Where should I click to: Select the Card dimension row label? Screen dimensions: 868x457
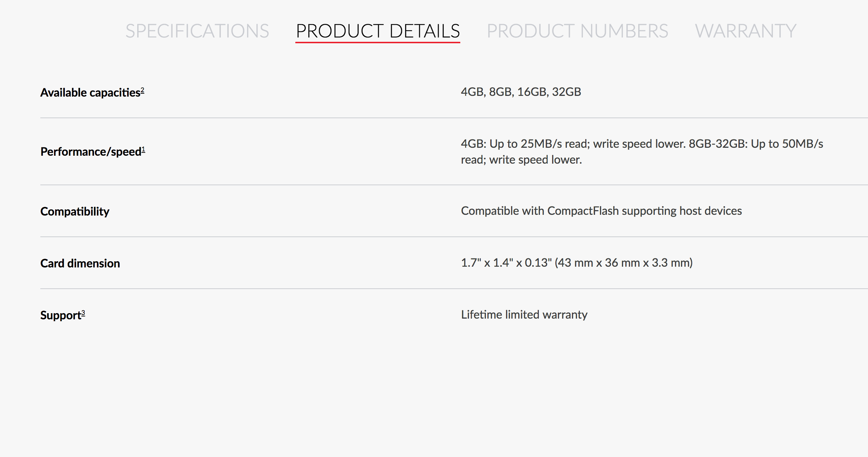[80, 263]
